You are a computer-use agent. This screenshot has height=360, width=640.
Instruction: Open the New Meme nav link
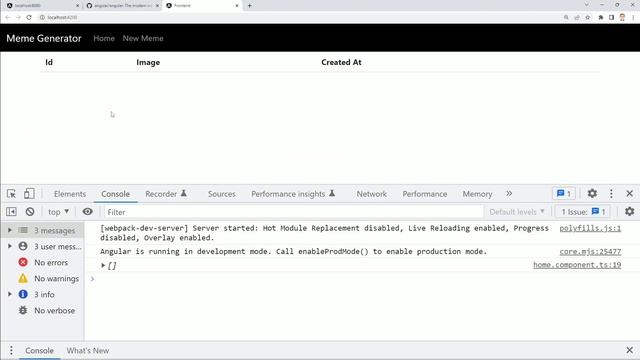point(143,38)
